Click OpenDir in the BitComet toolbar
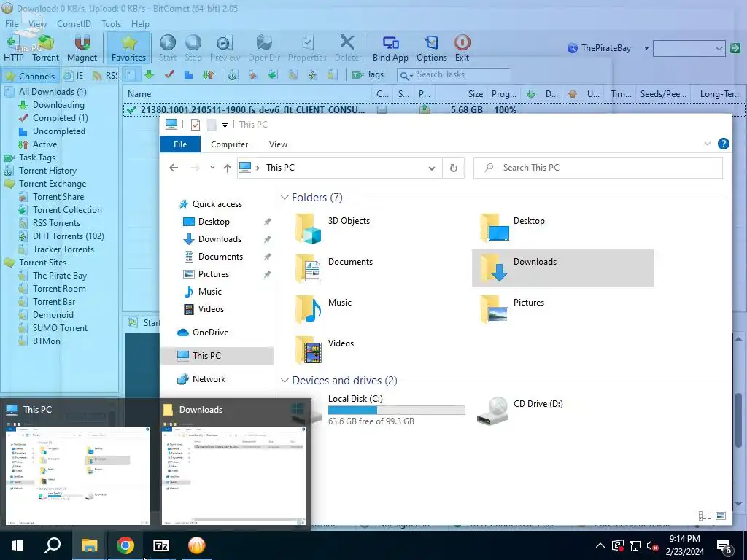The height and width of the screenshot is (560, 747). 264,48
